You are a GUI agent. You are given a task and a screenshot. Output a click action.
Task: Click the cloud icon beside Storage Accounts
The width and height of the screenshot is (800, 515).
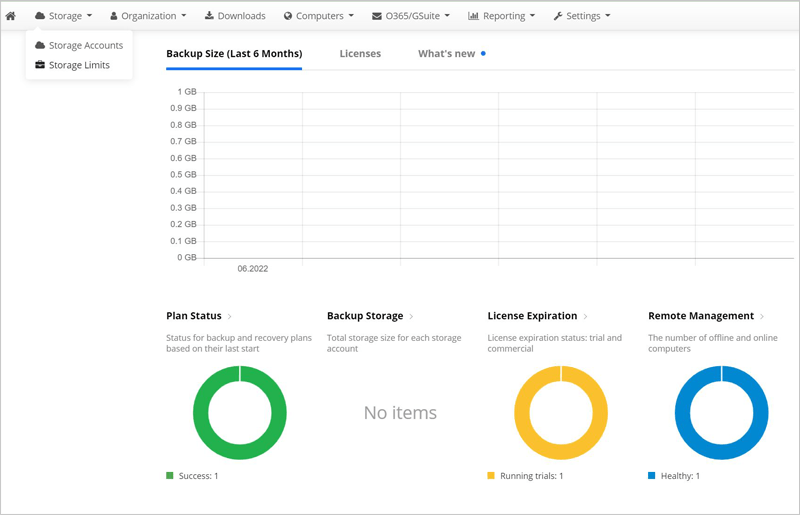(40, 45)
